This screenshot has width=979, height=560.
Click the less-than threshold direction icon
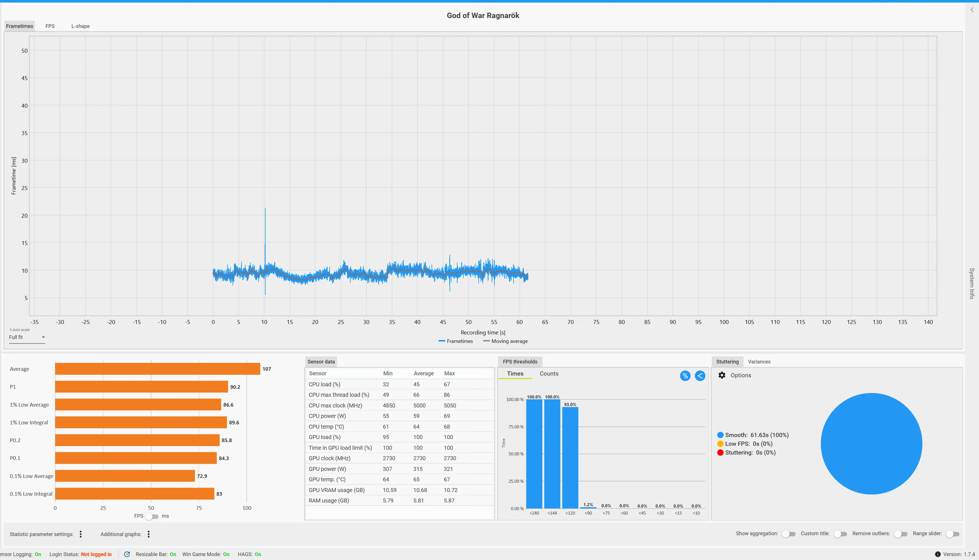pos(700,376)
